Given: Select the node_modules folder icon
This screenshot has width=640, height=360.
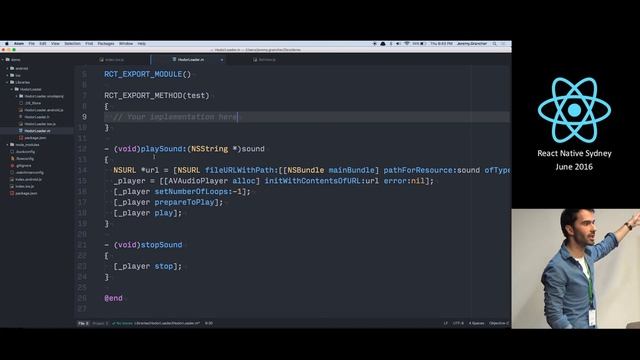Looking at the screenshot, I should (x=12, y=145).
